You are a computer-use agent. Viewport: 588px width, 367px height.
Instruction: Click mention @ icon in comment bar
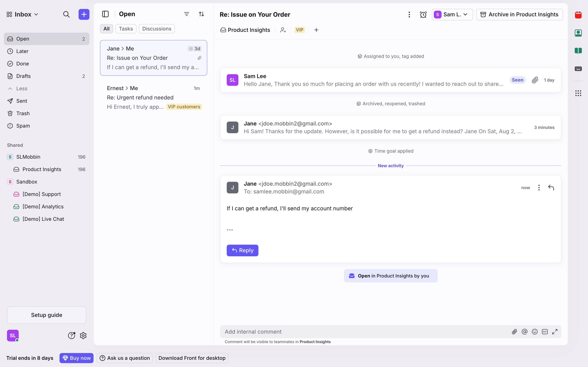524,332
